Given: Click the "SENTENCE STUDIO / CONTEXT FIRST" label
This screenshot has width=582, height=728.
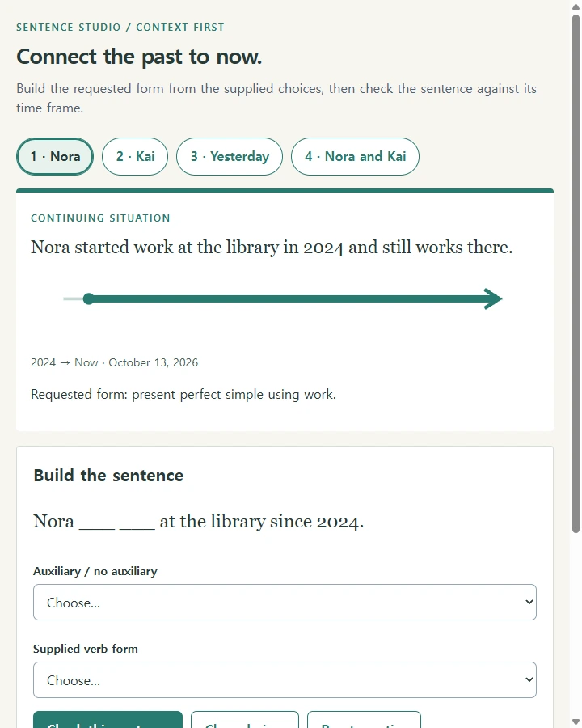Looking at the screenshot, I should click(120, 28).
